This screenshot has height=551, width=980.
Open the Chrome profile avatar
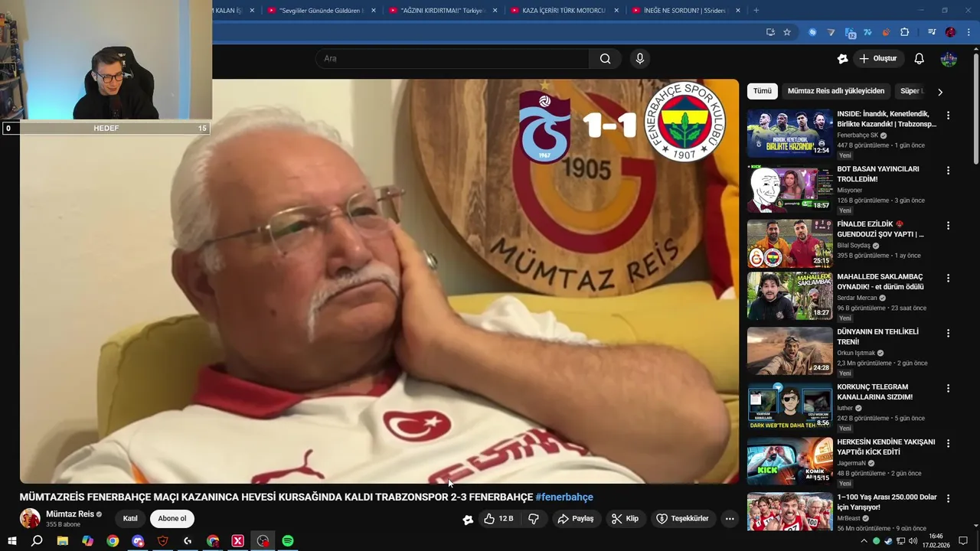(950, 32)
